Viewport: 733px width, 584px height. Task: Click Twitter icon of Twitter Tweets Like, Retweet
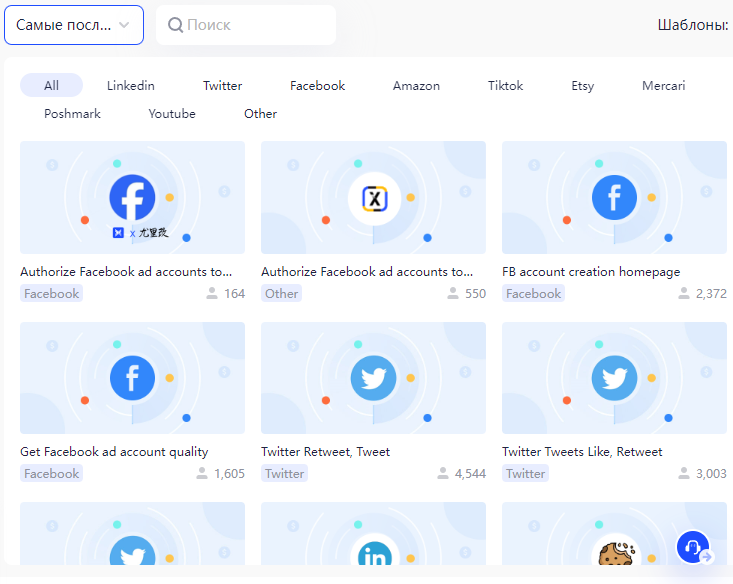click(x=614, y=378)
